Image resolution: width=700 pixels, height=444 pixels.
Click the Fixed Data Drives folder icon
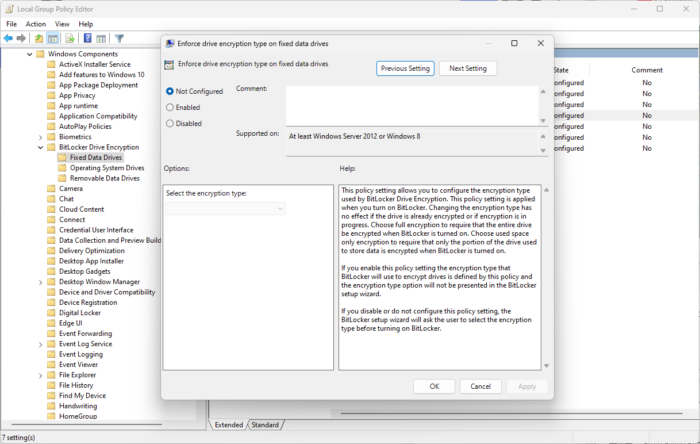tap(62, 158)
